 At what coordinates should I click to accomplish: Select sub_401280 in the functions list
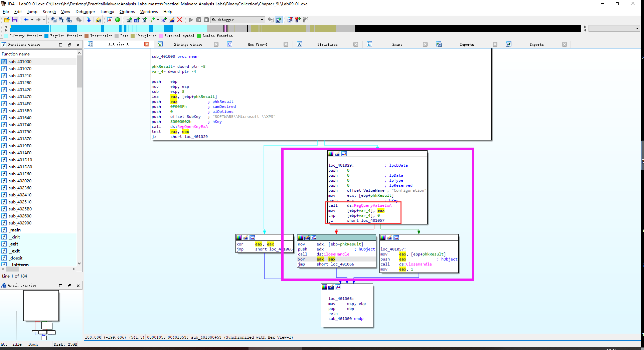tap(38, 82)
